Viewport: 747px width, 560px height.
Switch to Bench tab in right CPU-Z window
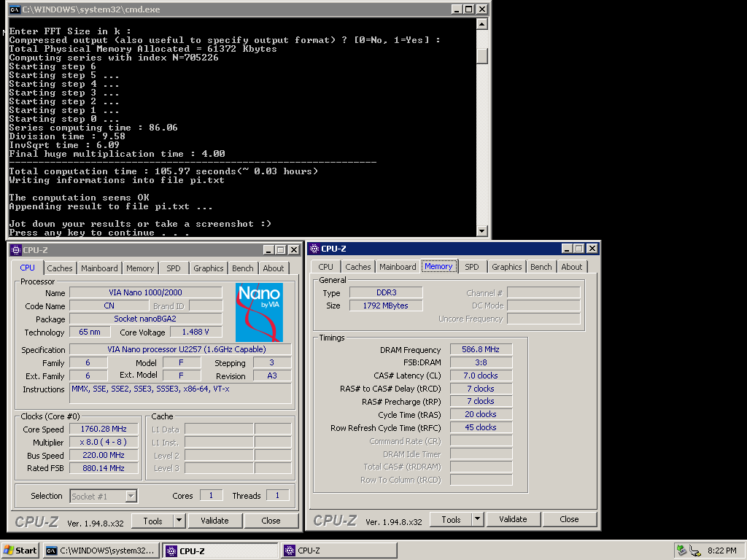tap(541, 267)
